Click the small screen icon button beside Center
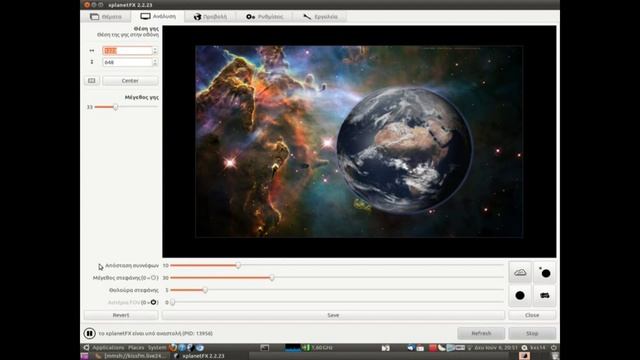 click(92, 81)
